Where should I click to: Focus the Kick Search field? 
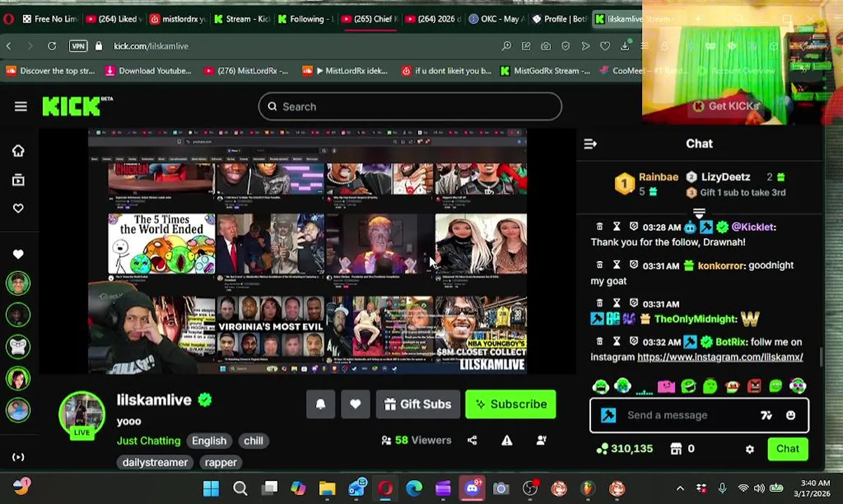click(410, 106)
